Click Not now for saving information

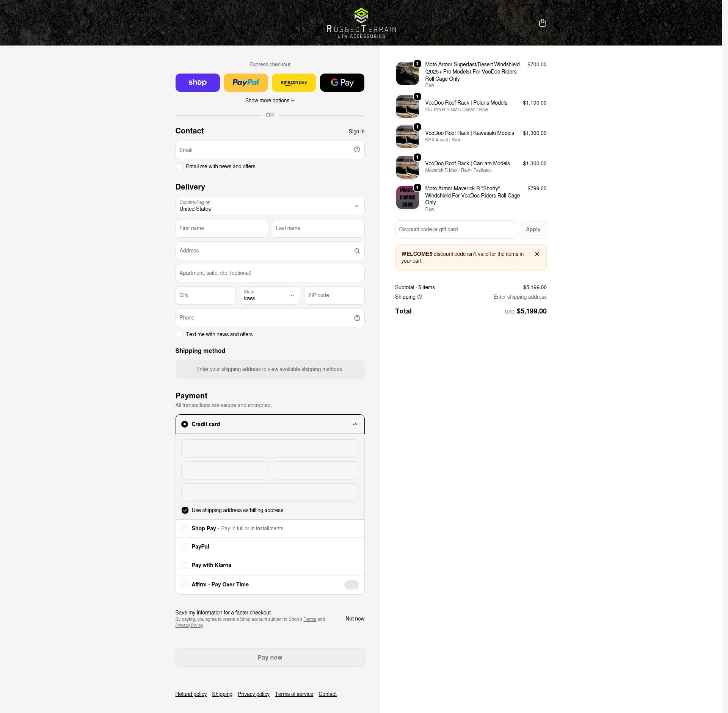tap(355, 619)
